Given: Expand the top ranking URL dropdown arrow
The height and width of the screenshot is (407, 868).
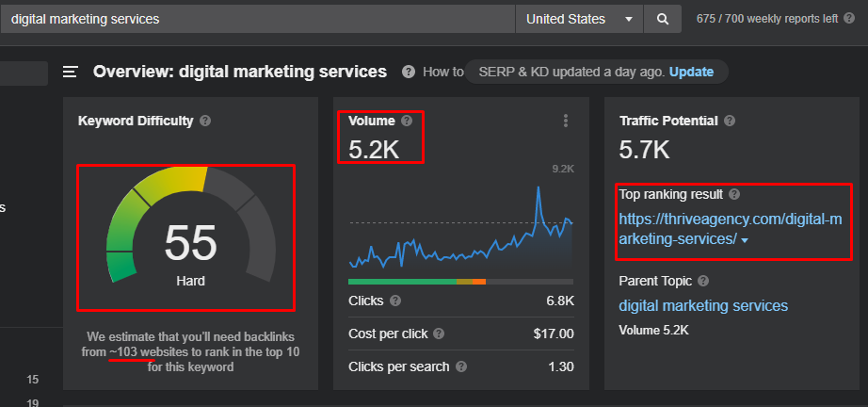Looking at the screenshot, I should pos(745,241).
